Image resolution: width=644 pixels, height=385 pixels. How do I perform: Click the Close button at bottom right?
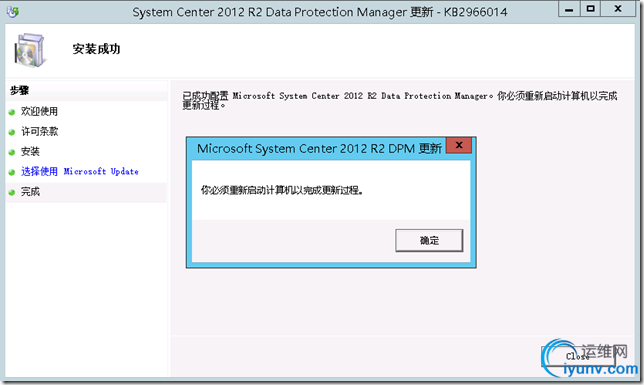[578, 356]
